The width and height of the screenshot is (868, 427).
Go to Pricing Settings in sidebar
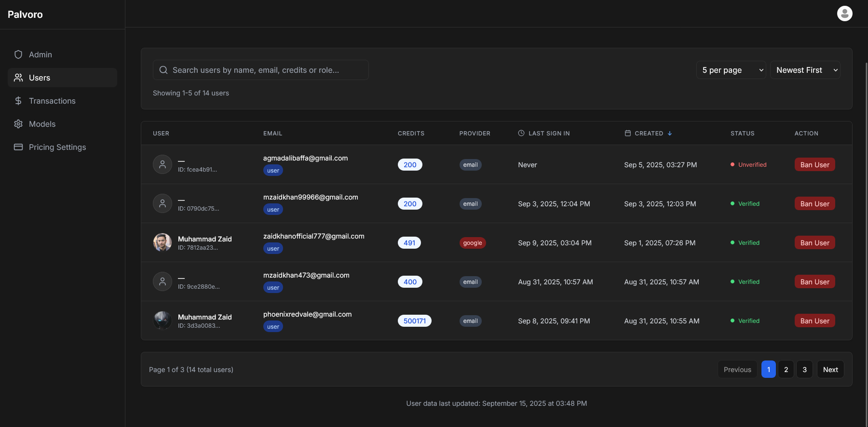[57, 147]
